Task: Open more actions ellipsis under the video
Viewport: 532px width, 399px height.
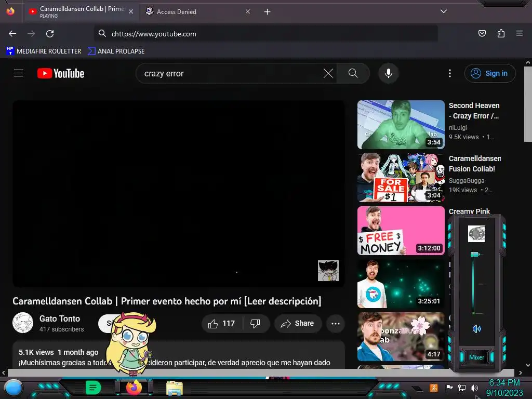Action: pos(336,323)
